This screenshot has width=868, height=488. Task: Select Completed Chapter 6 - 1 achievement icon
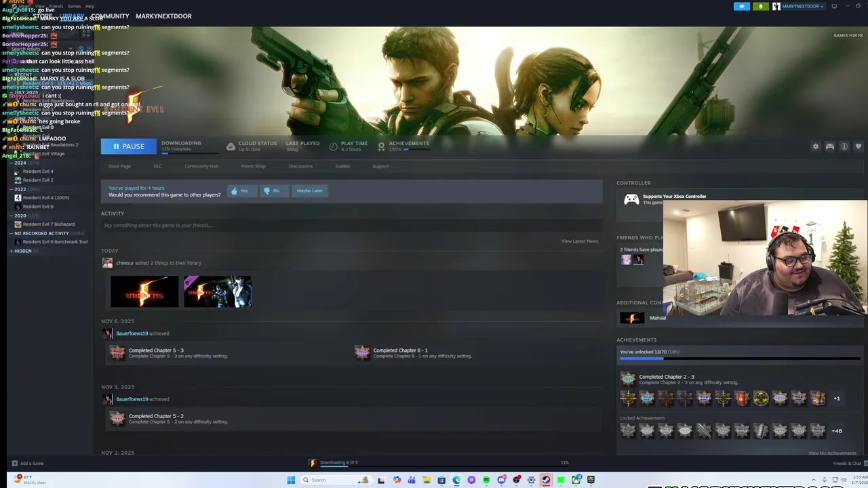tap(362, 352)
